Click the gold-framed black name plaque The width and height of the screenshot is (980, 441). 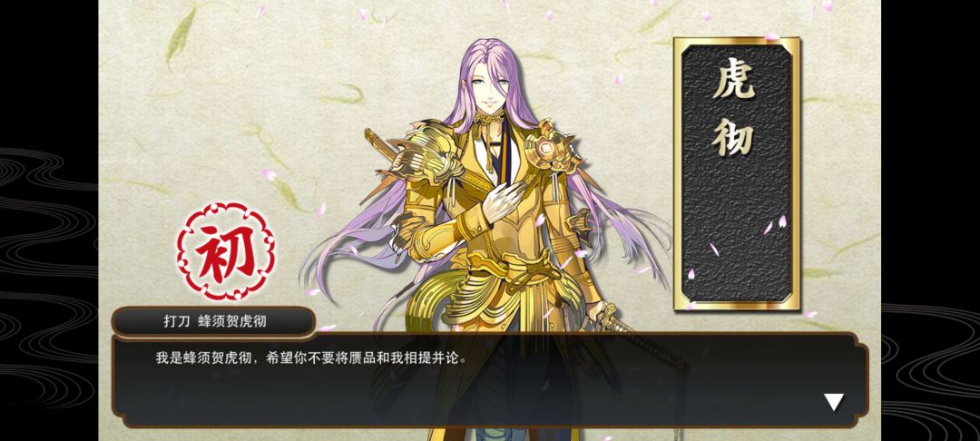[737, 173]
